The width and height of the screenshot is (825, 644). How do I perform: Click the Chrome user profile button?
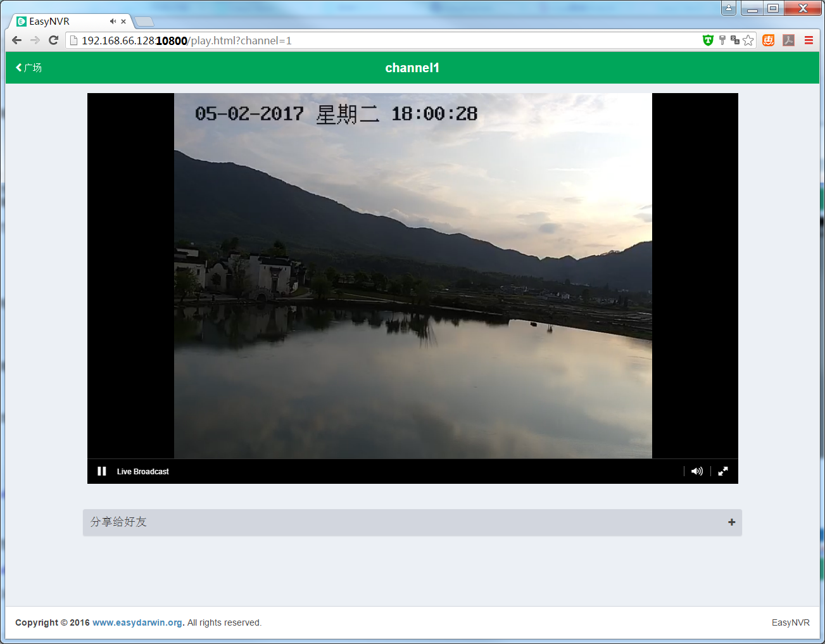click(x=729, y=8)
